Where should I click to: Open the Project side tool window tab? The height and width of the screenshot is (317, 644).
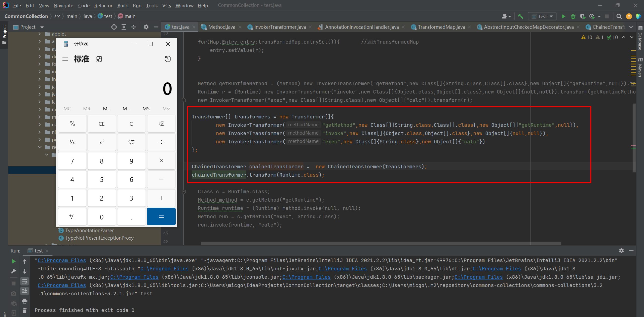point(4,35)
